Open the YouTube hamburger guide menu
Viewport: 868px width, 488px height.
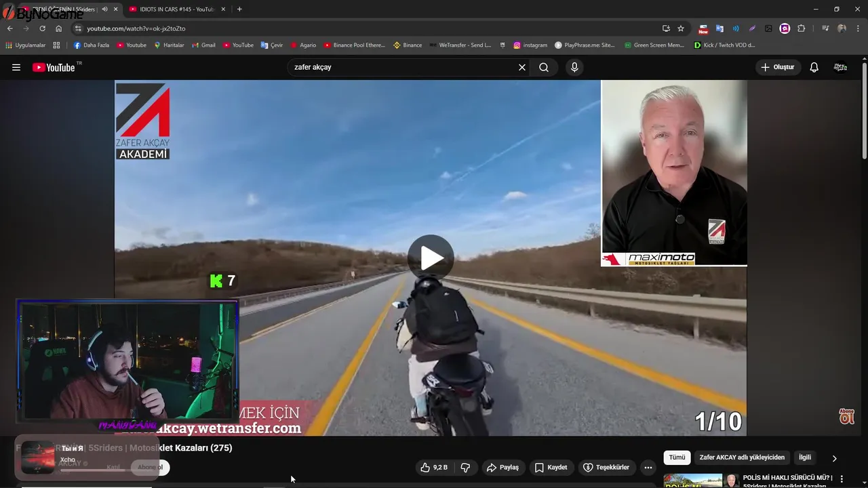16,67
